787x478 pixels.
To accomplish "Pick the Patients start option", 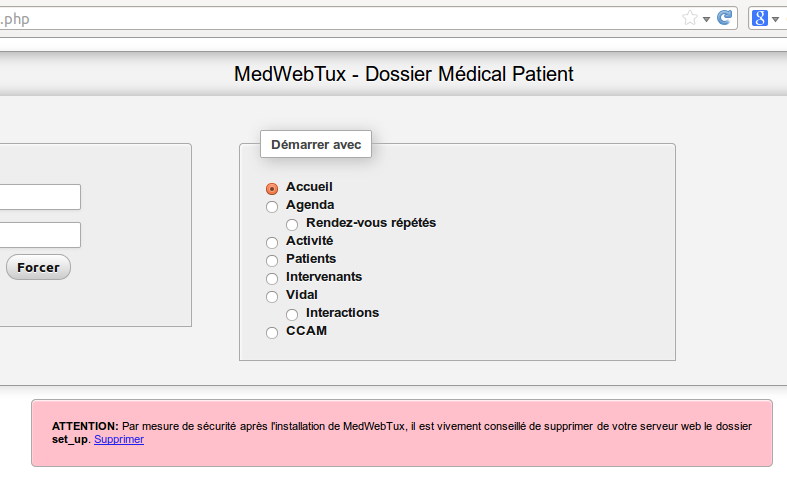I will click(272, 261).
